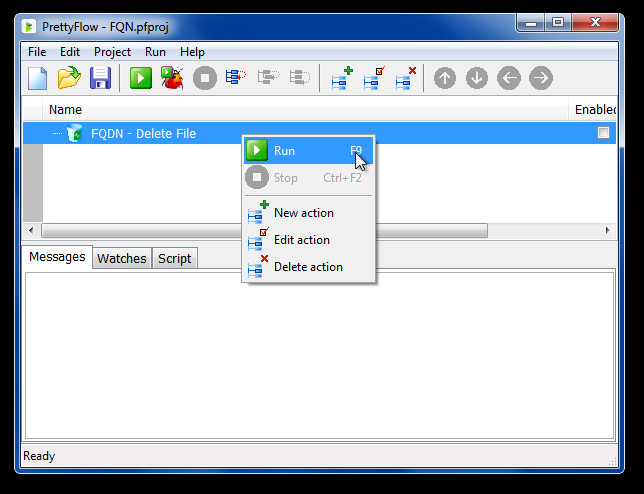Viewport: 644px width, 494px height.
Task: Pick Edit action in the context menu
Action: click(x=308, y=240)
